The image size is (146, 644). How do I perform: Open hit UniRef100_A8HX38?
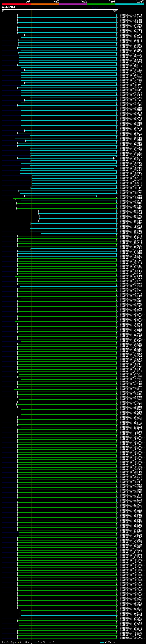click(131, 15)
